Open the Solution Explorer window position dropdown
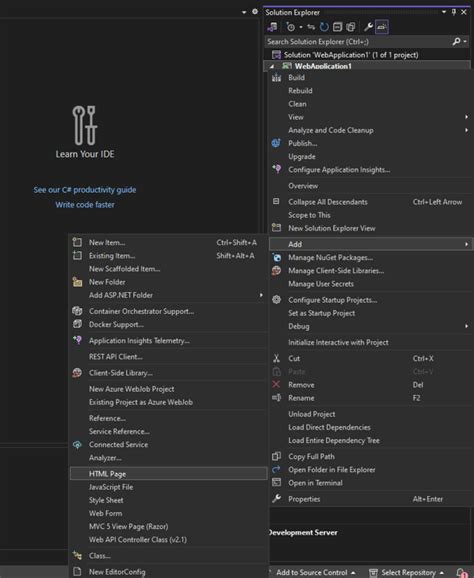The image size is (474, 578). [444, 12]
